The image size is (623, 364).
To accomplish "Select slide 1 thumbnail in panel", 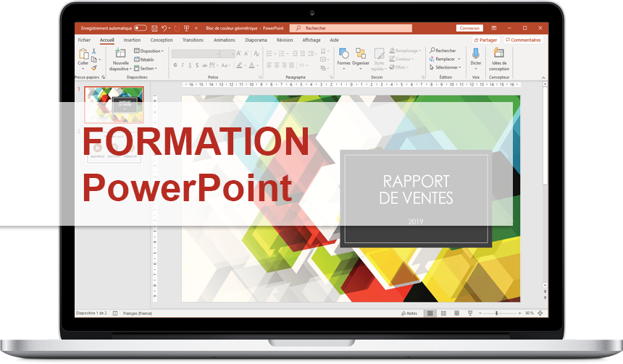I will click(x=114, y=105).
